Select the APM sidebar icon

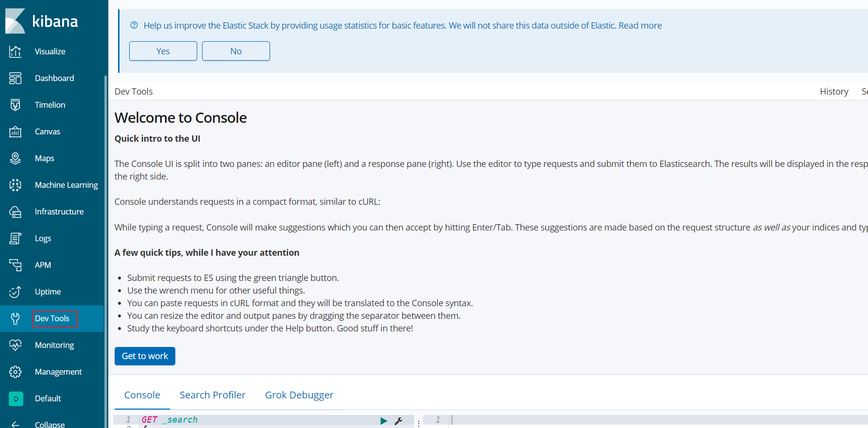coord(16,265)
